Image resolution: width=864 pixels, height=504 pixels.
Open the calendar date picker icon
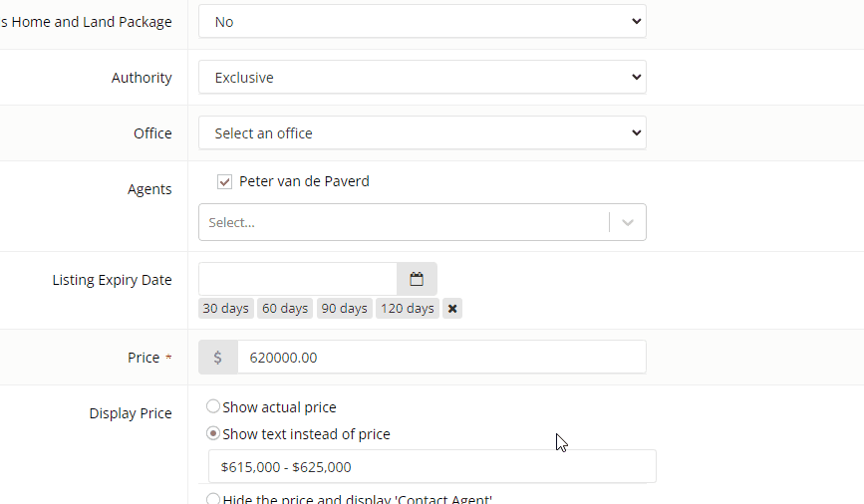click(x=417, y=279)
